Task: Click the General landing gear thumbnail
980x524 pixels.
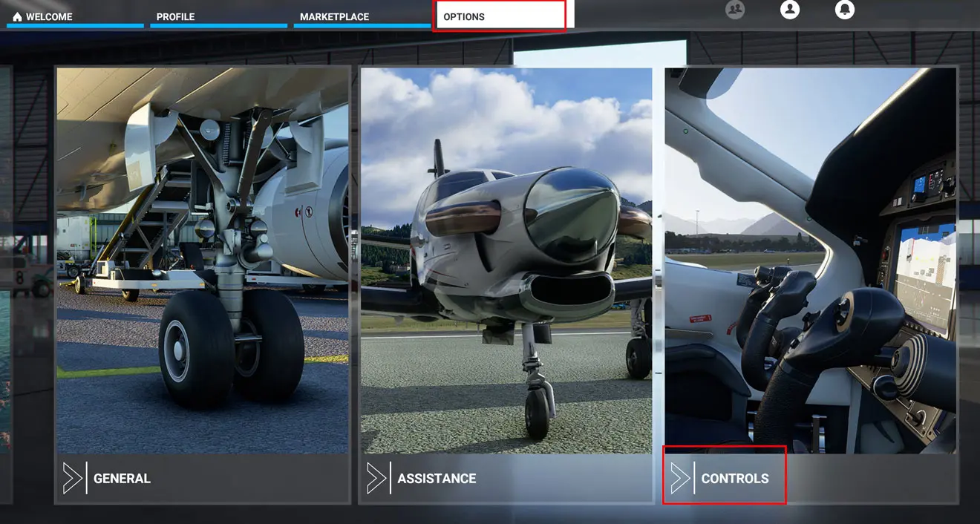Action: point(203,261)
